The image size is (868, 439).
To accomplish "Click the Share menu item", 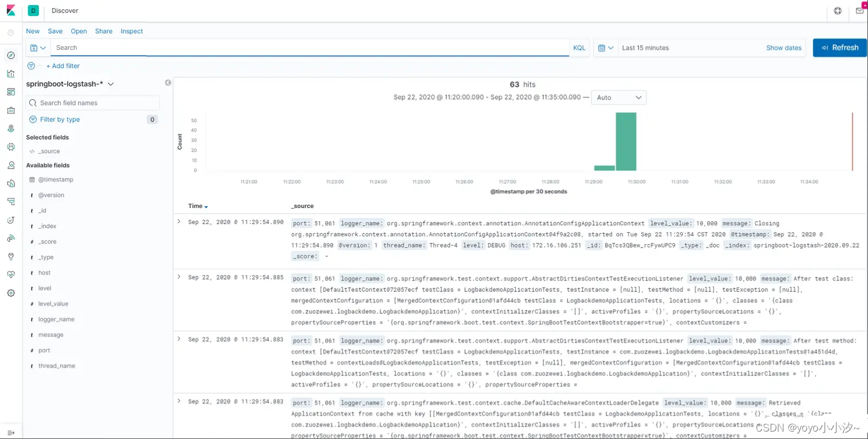I will (103, 31).
